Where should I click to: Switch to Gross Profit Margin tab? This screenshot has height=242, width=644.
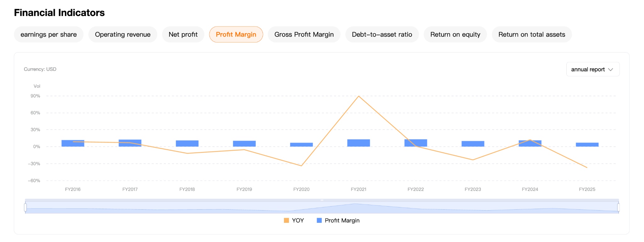tap(304, 35)
